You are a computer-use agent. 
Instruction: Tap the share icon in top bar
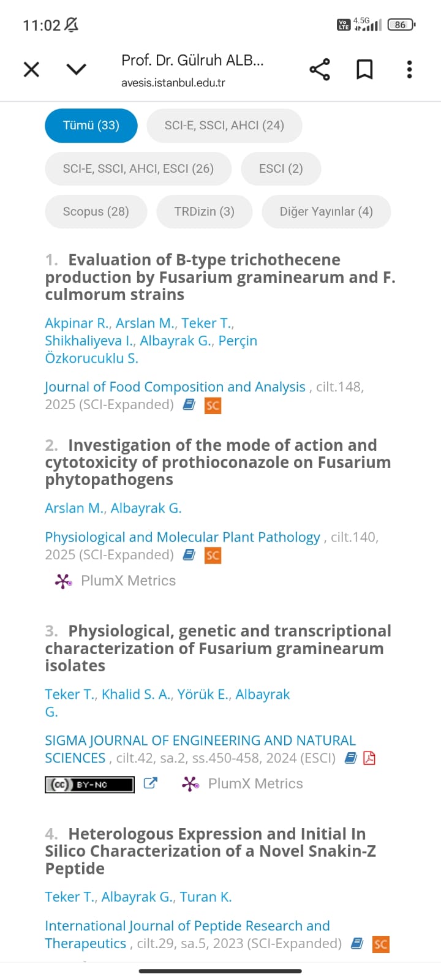tap(320, 69)
